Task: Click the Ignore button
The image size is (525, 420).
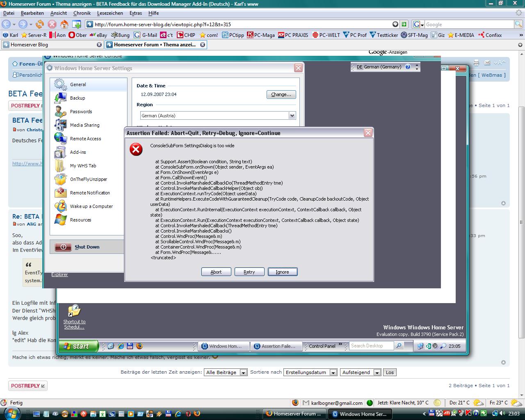Action: point(283,272)
